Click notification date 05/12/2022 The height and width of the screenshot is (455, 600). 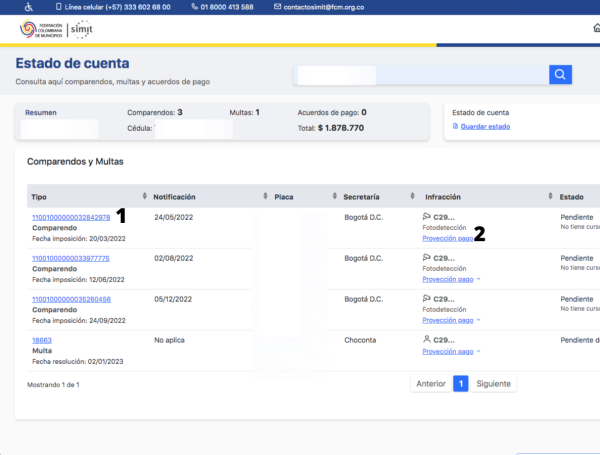173,299
